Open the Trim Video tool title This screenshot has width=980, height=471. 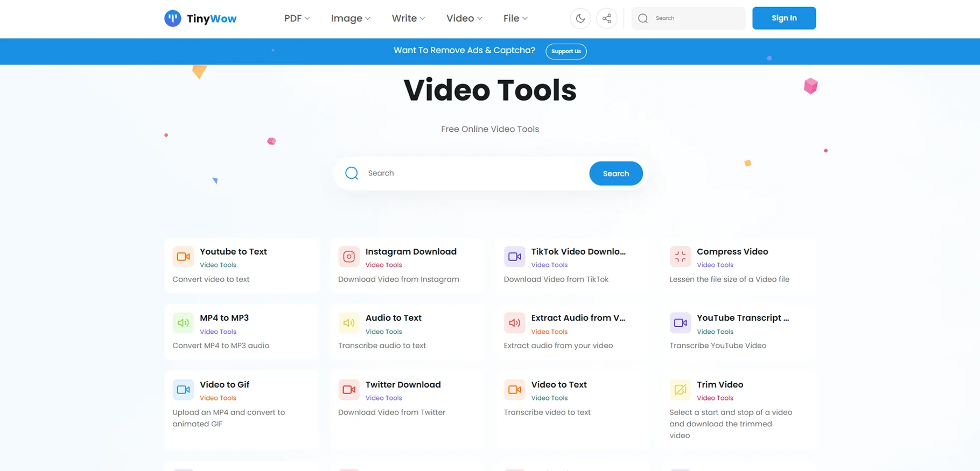(720, 384)
